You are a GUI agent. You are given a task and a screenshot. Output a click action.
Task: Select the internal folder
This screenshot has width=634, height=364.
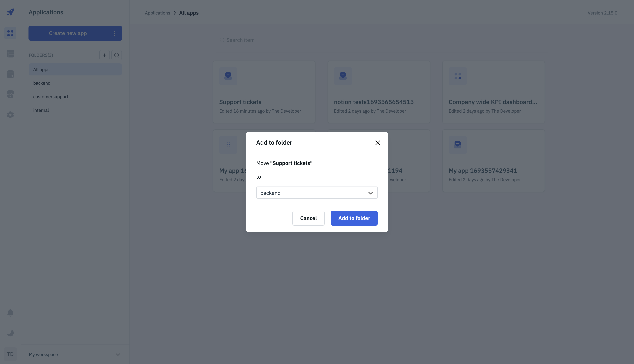[x=41, y=110]
